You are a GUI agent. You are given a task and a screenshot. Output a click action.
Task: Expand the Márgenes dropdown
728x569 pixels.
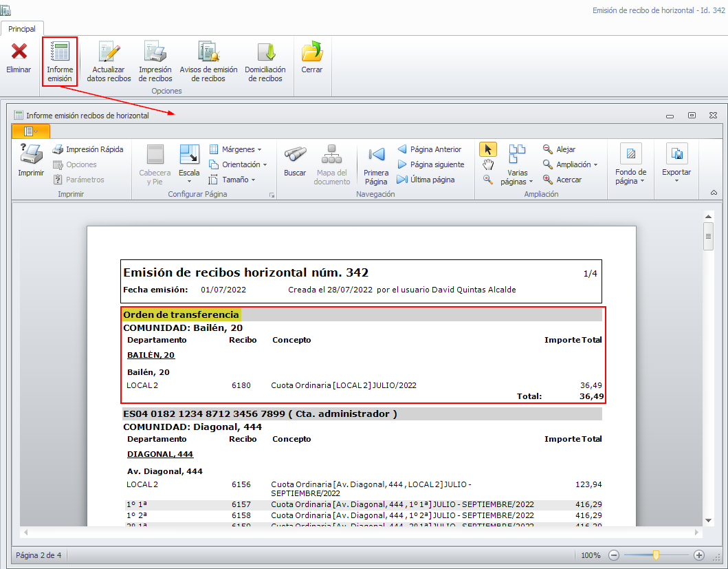(x=234, y=149)
